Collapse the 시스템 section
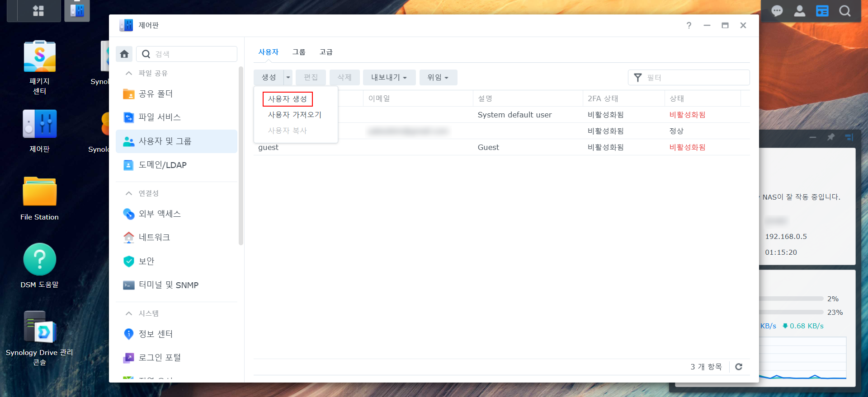The height and width of the screenshot is (397, 868). pyautogui.click(x=129, y=313)
